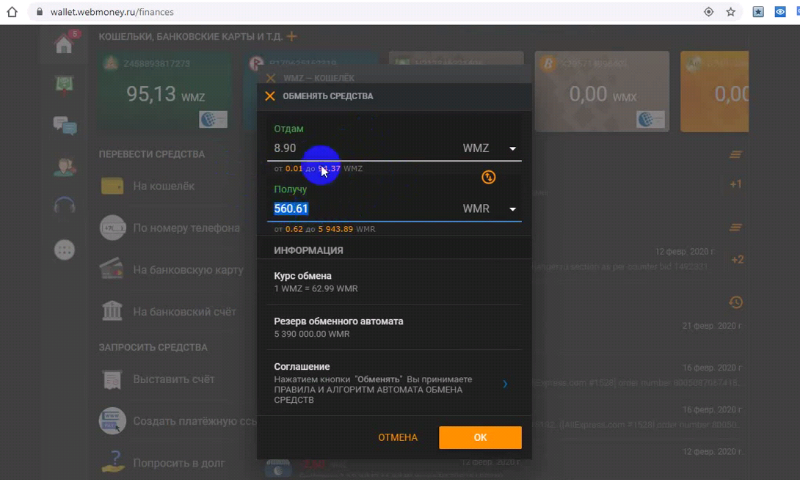Open the contacts sidebar icon

click(65, 167)
